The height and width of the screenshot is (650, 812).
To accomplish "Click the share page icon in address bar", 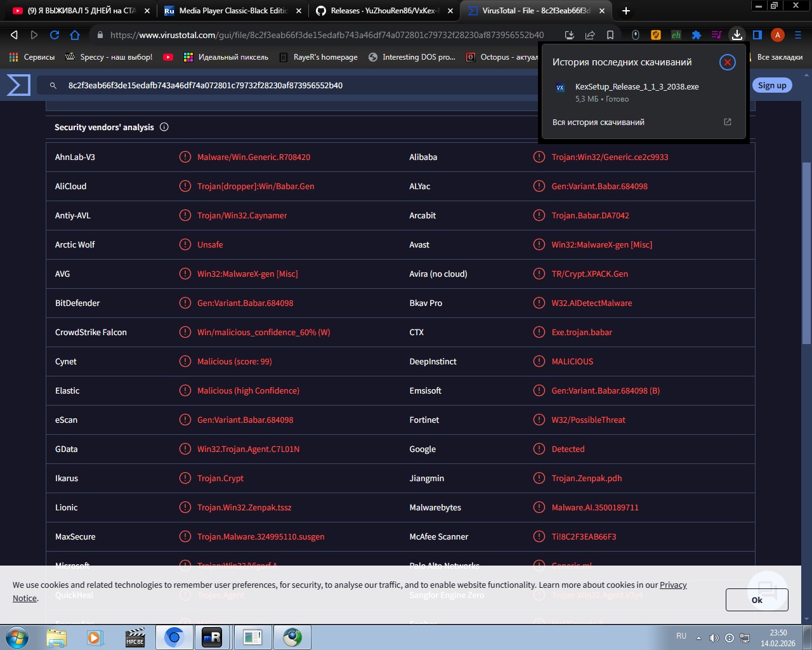I will pyautogui.click(x=590, y=35).
